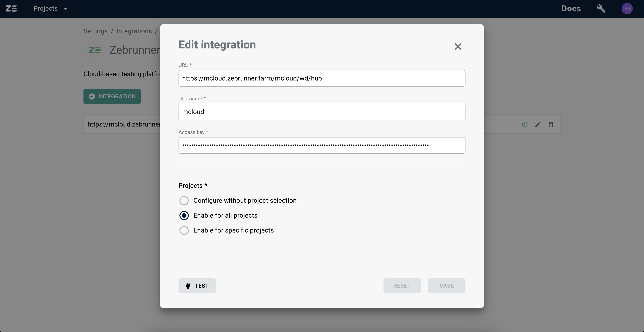Click the SAVE button
Viewport: 644px width, 332px height.
pyautogui.click(x=446, y=286)
